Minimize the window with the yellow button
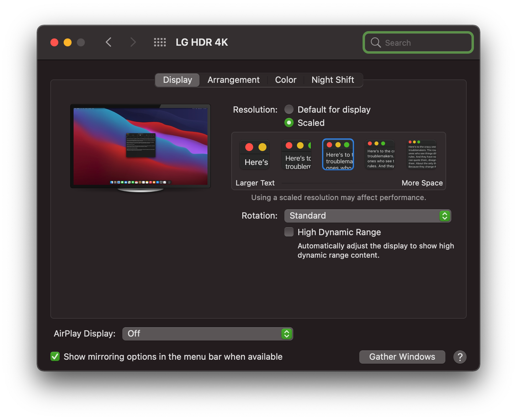 (x=68, y=42)
